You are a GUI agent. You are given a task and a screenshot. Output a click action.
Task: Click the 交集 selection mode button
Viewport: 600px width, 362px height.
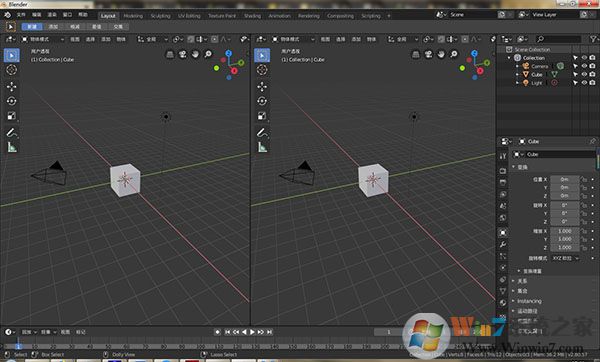(118, 26)
